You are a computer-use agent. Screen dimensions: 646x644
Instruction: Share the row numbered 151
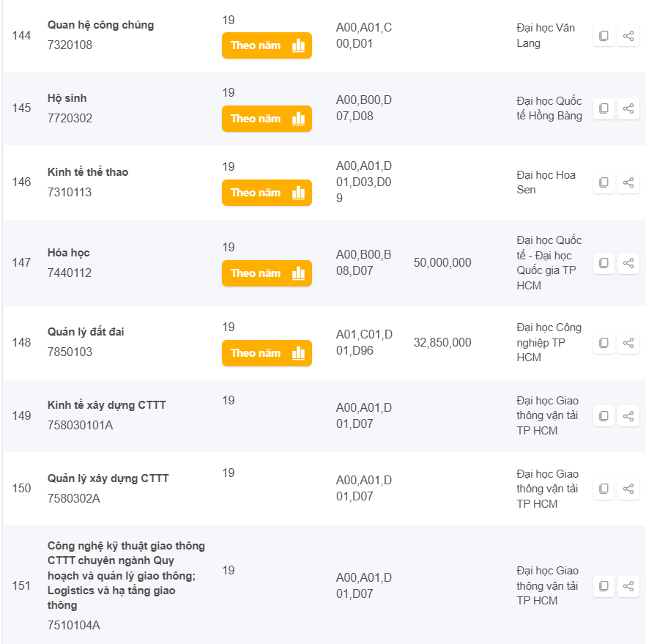tap(628, 586)
